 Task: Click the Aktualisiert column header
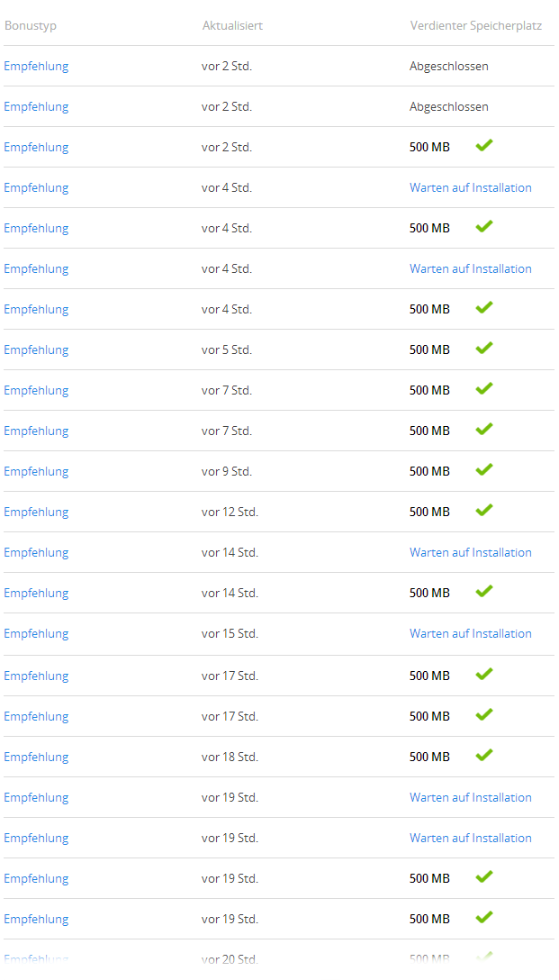click(232, 25)
